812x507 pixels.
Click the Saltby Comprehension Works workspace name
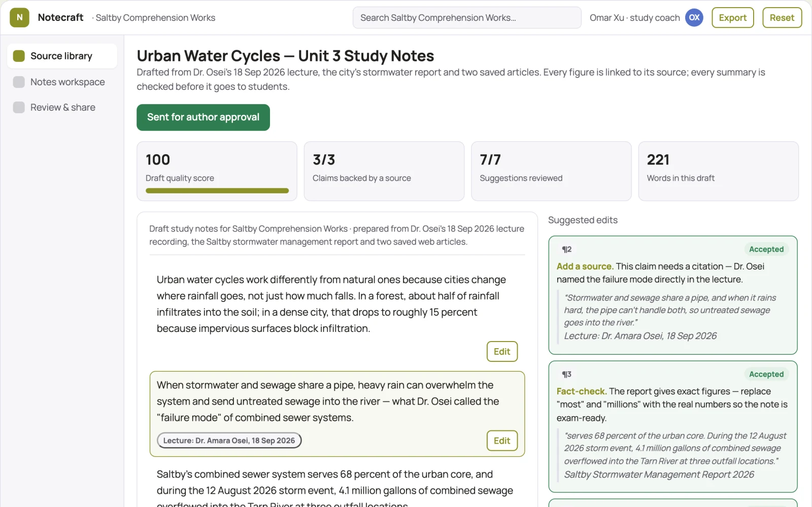155,18
